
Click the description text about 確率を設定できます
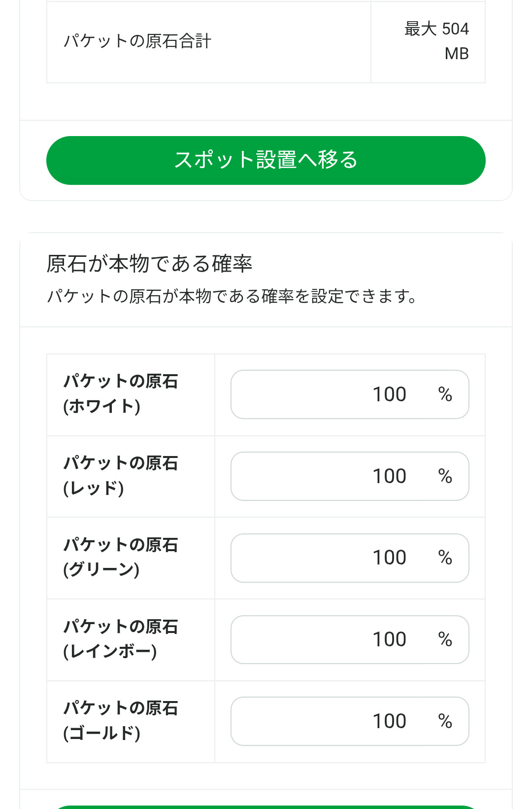click(x=232, y=296)
